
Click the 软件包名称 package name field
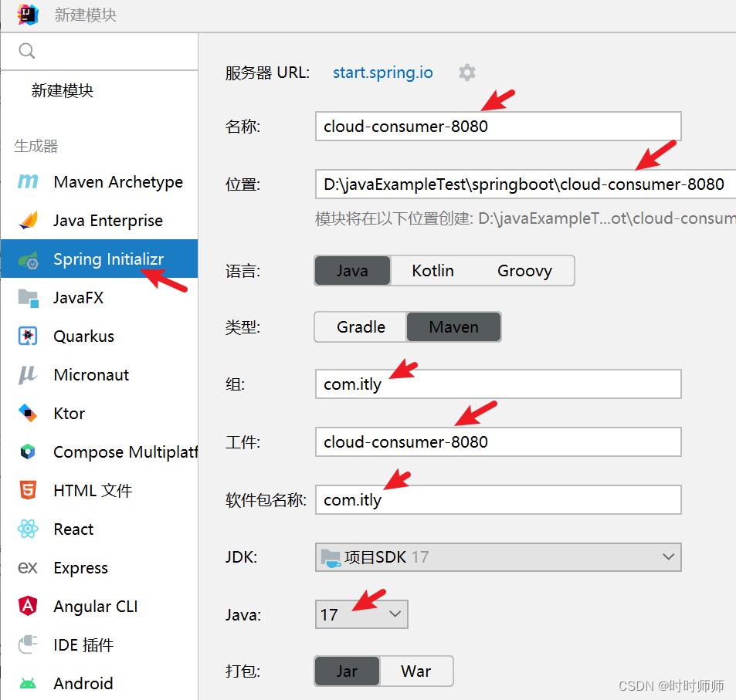pos(498,500)
